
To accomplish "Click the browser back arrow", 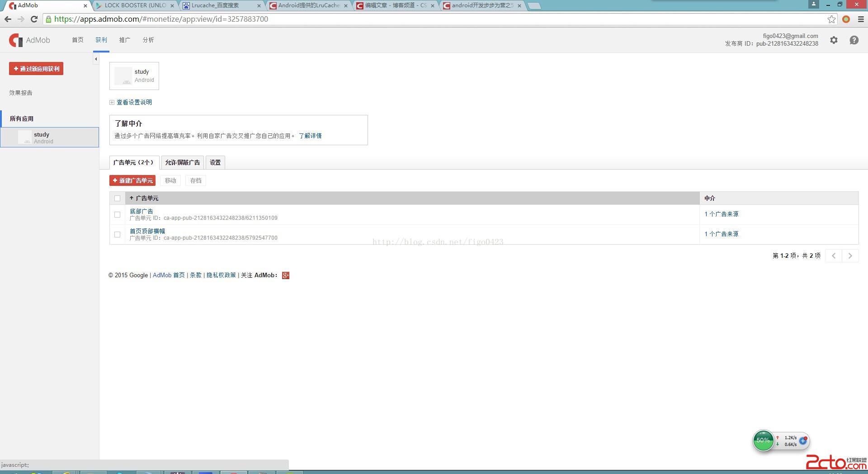I will [x=8, y=19].
